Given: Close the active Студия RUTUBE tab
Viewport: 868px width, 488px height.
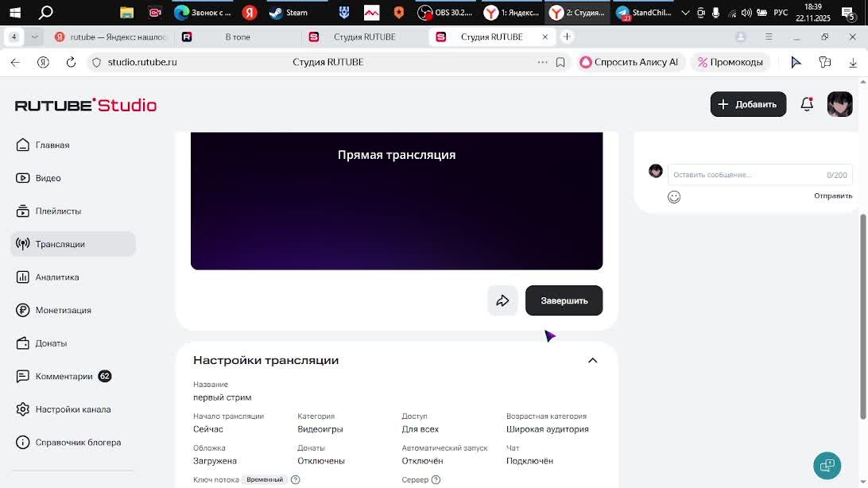Looking at the screenshot, I should (x=544, y=37).
